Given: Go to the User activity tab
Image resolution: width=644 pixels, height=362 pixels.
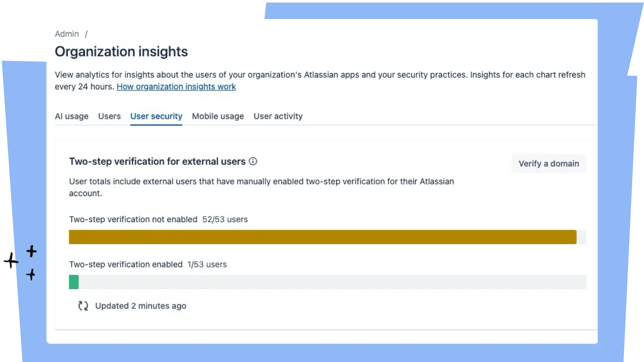Looking at the screenshot, I should 278,116.
